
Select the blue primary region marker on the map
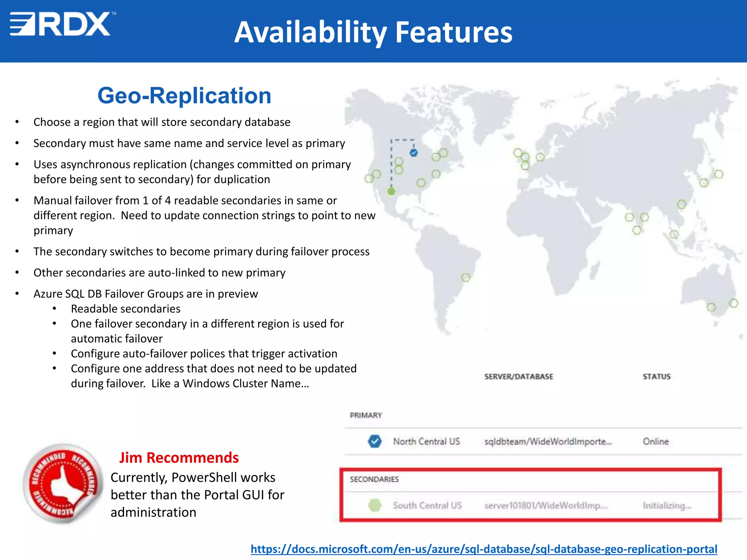(x=413, y=153)
